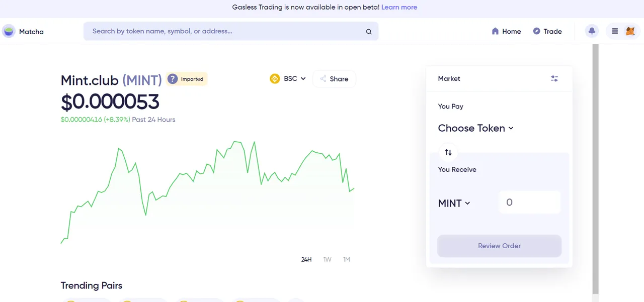This screenshot has height=302, width=644.
Task: Click the Imported badge
Action: click(187, 79)
